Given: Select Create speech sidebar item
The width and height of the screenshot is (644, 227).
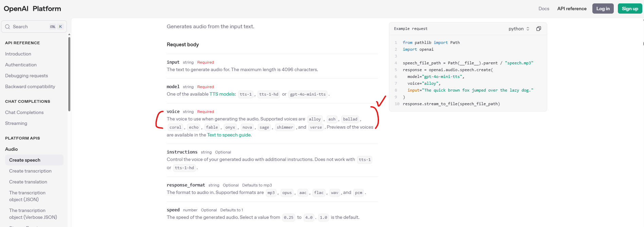Looking at the screenshot, I should point(34,160).
